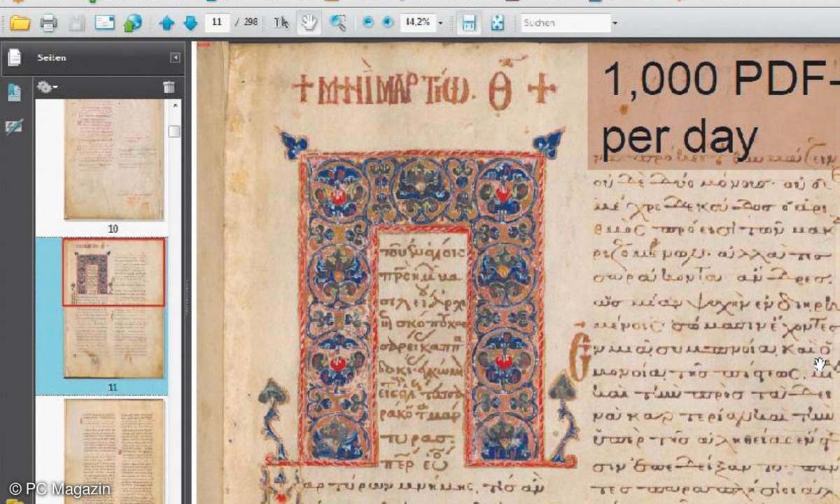Viewport: 840px width, 504px height.
Task: Click the greyed-out save disk icon
Action: (x=76, y=23)
